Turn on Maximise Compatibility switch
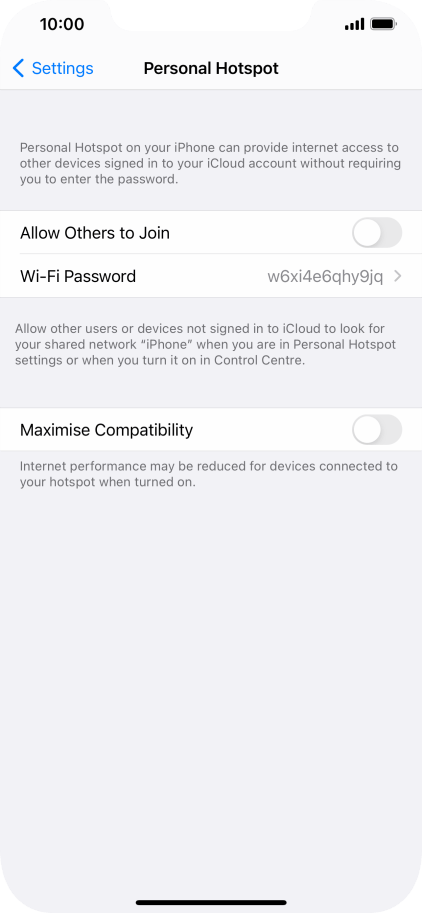The width and height of the screenshot is (422, 913). coord(377,430)
